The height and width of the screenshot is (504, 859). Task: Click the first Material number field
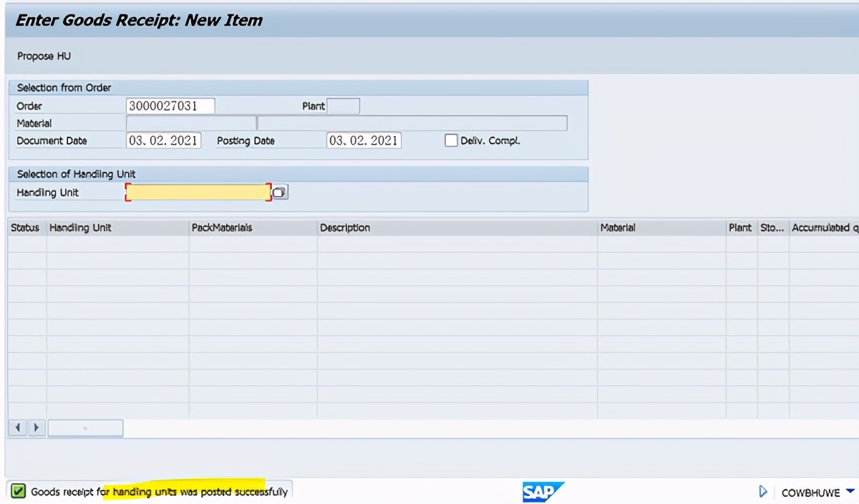tap(191, 123)
